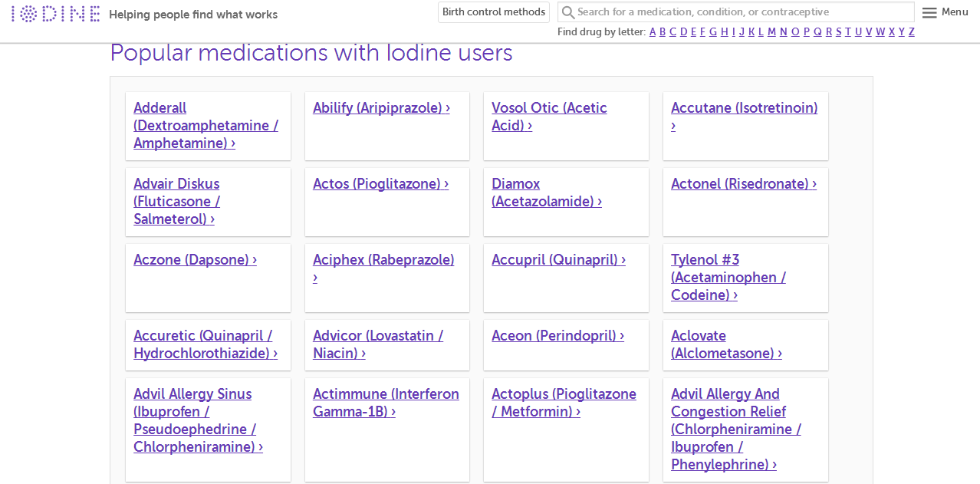Select letter S in drug index
980x484 pixels.
coord(839,32)
